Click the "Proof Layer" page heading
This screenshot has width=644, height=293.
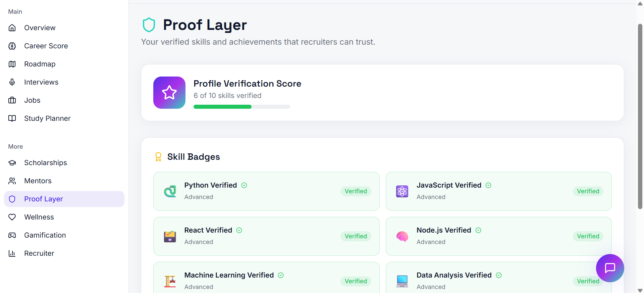click(x=205, y=25)
